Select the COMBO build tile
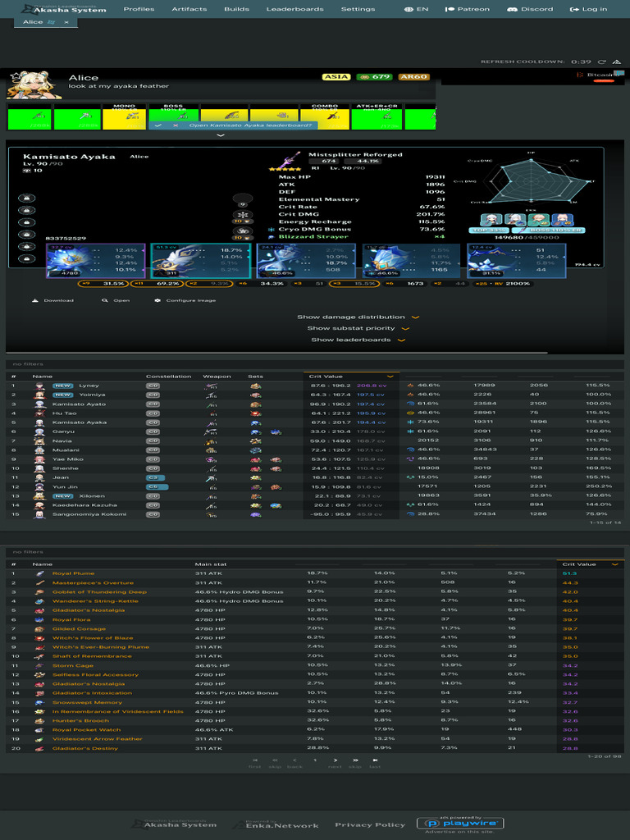This screenshot has width=630, height=840. (x=325, y=116)
